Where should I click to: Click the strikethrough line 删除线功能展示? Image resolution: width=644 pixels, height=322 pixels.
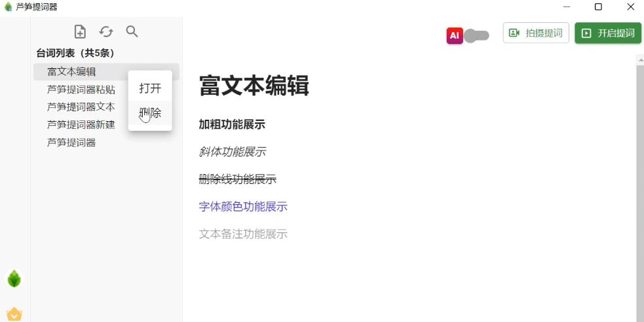click(x=237, y=179)
